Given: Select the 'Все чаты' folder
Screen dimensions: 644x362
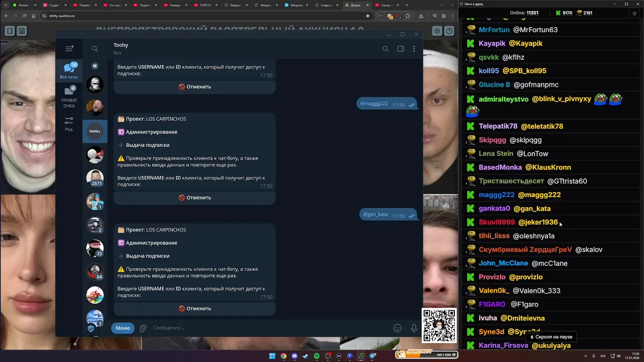Looking at the screenshot, I should [69, 71].
